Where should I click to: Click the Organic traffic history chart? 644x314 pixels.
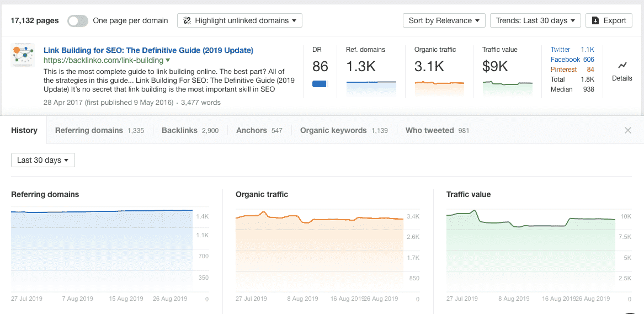pos(320,252)
